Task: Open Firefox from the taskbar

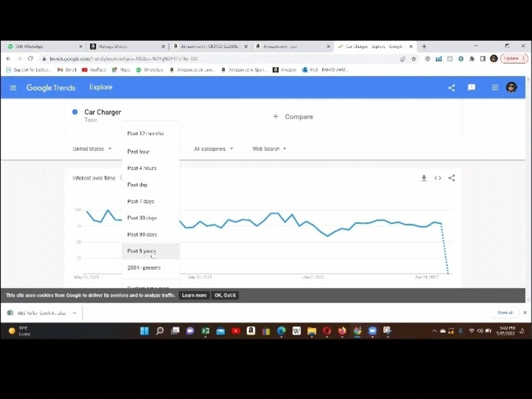Action: pyautogui.click(x=342, y=331)
